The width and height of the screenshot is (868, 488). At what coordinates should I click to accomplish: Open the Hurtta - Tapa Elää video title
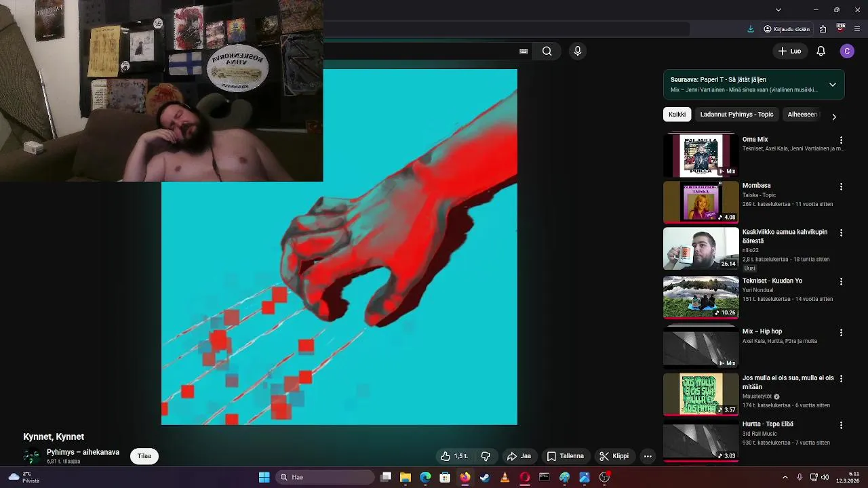click(768, 424)
